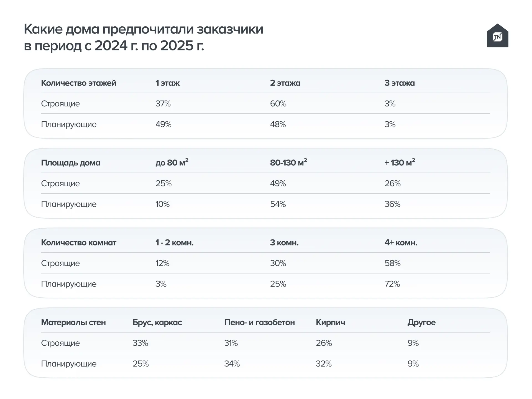Click the 54% value under 80-130 м²
532x399 pixels.
(278, 204)
